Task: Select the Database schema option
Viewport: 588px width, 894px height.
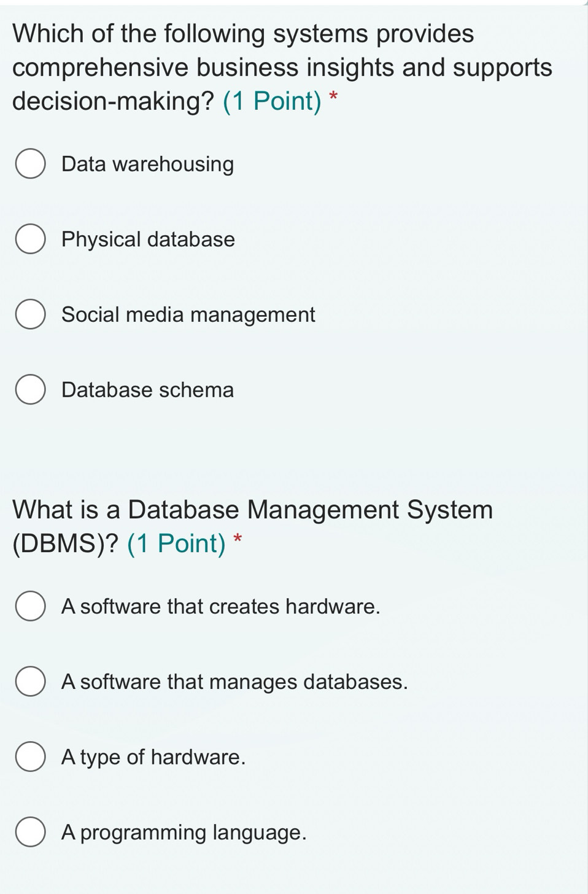Action: (x=29, y=389)
